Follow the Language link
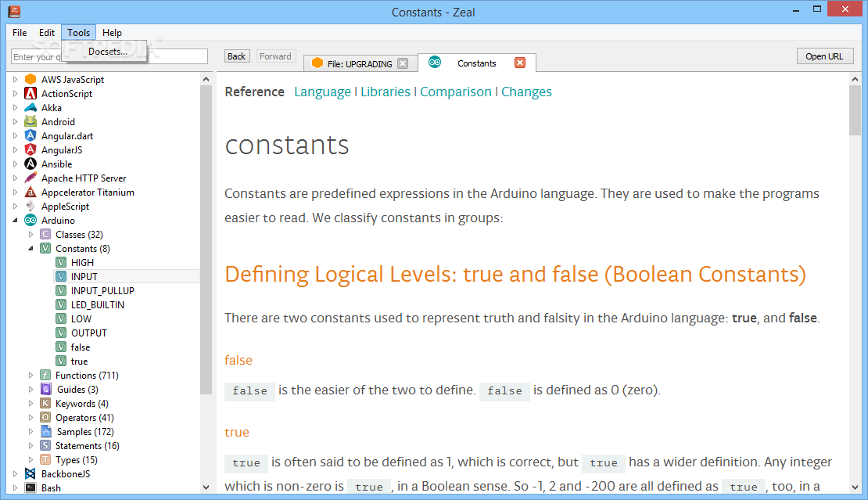Image resolution: width=868 pixels, height=500 pixels. (322, 92)
